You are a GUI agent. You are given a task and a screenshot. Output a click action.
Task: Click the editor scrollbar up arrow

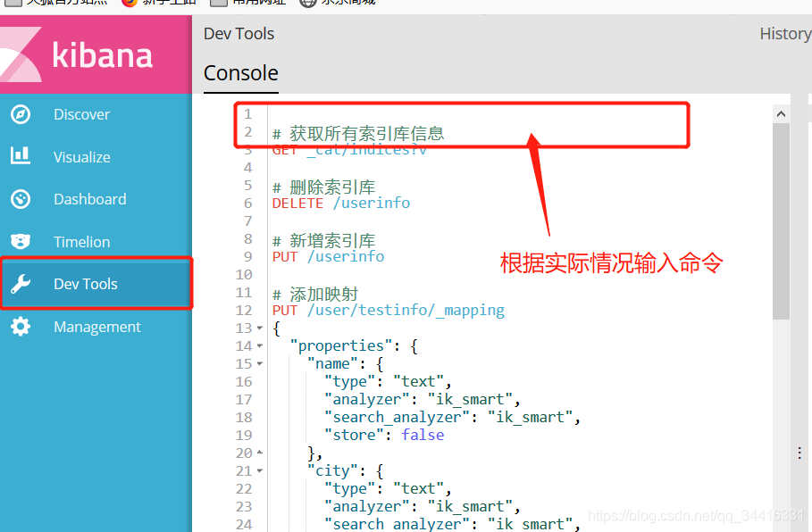(781, 114)
